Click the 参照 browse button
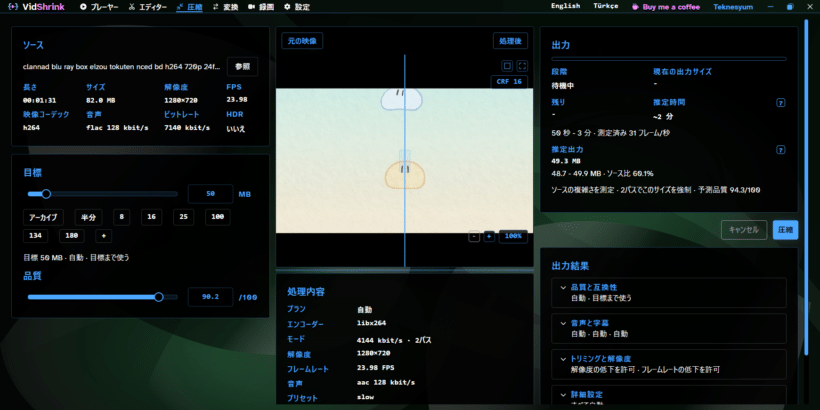This screenshot has height=410, width=820. (x=243, y=67)
